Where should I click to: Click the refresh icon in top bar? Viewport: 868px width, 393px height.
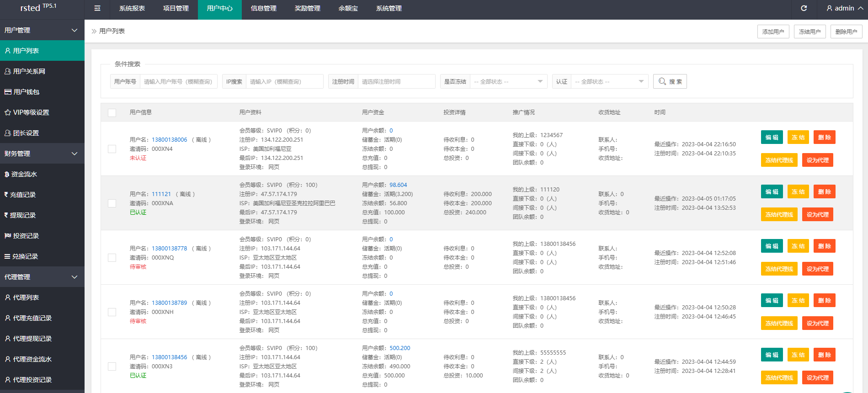tap(804, 8)
